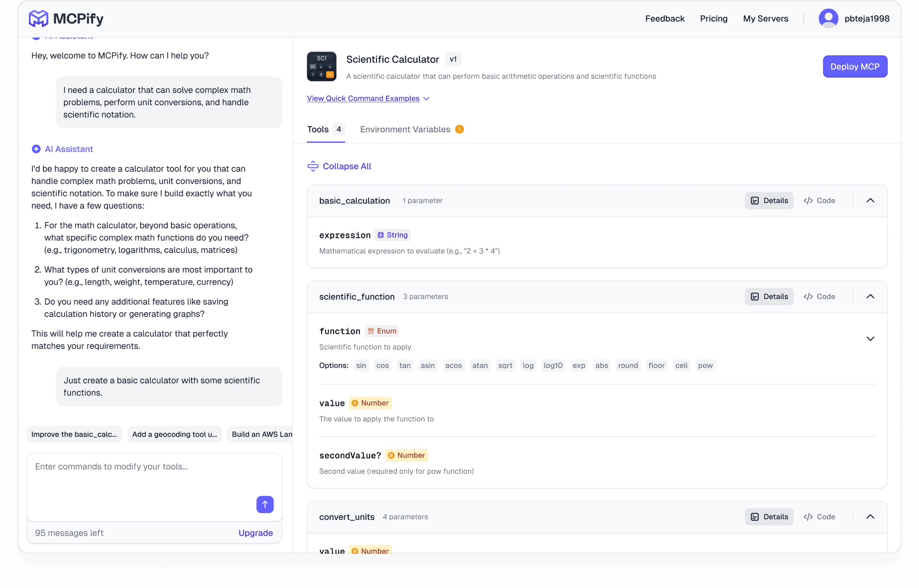Screen dimensions: 919x588
Task: Click the send message arrow button
Action: point(265,504)
